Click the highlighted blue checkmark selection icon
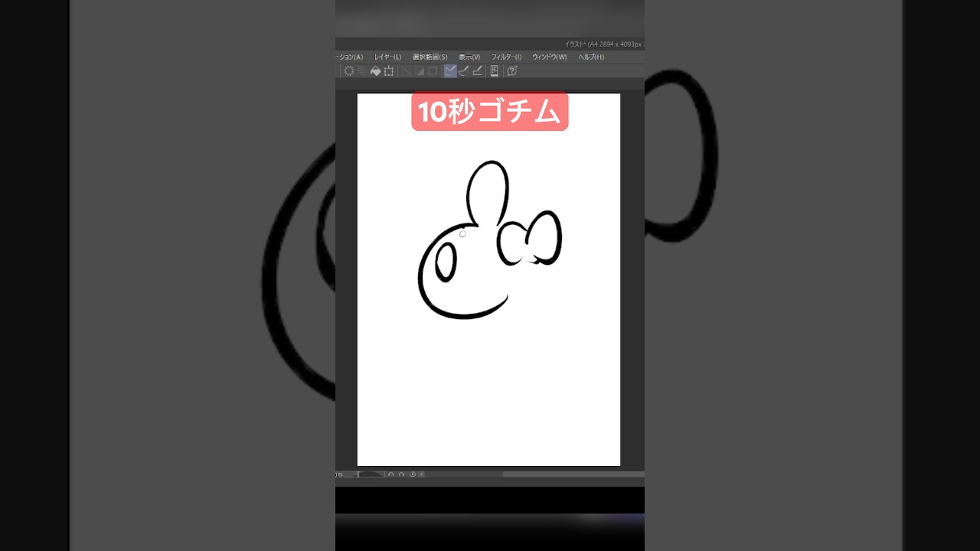Image resolution: width=980 pixels, height=551 pixels. tap(449, 70)
